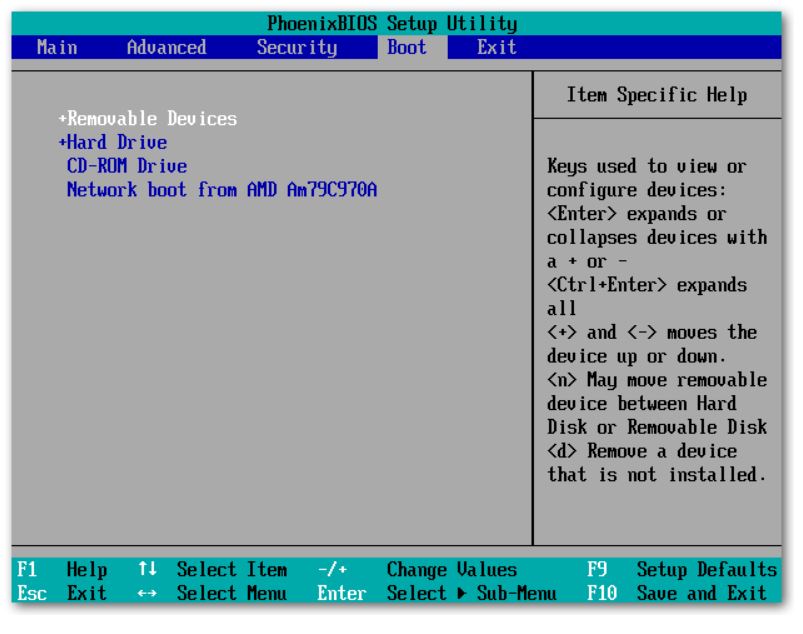This screenshot has height=634, width=803.
Task: Expand the Hard Drive plus sign
Action: coord(62,142)
